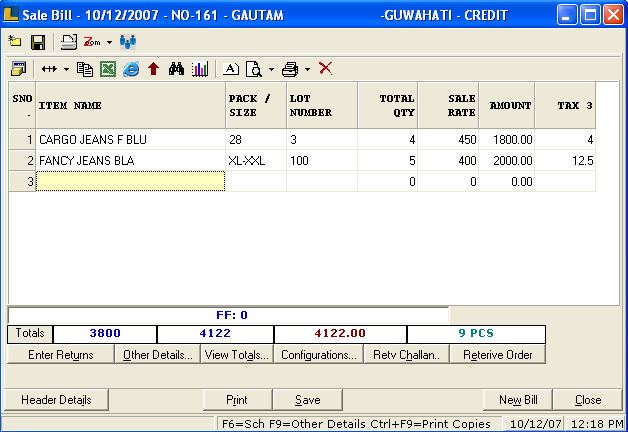Click the SALE RATE column header
628x432 pixels.
pyautogui.click(x=448, y=106)
